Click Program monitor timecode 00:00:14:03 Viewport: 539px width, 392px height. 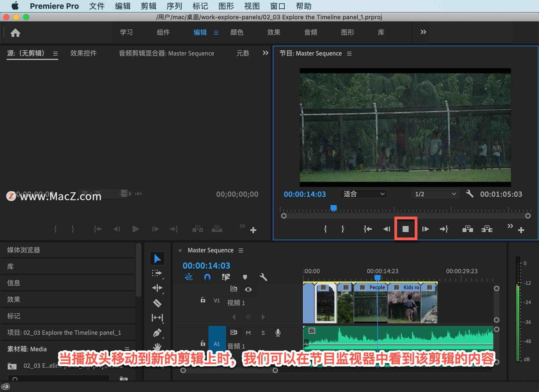(x=305, y=194)
